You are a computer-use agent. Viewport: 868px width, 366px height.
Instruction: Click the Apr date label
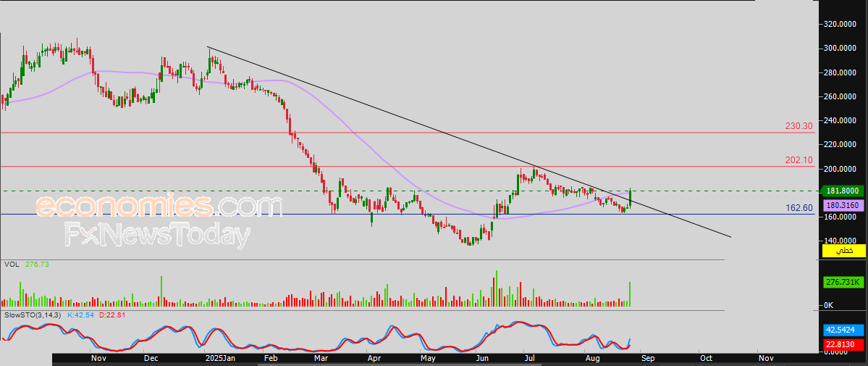tap(374, 359)
